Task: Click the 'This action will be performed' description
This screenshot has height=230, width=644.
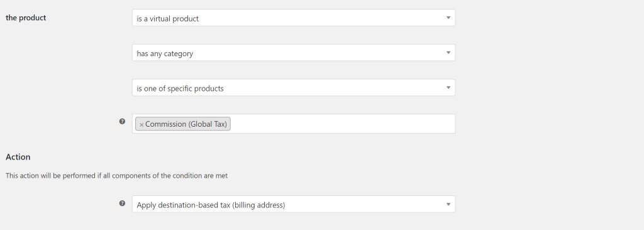Action: 116,176
